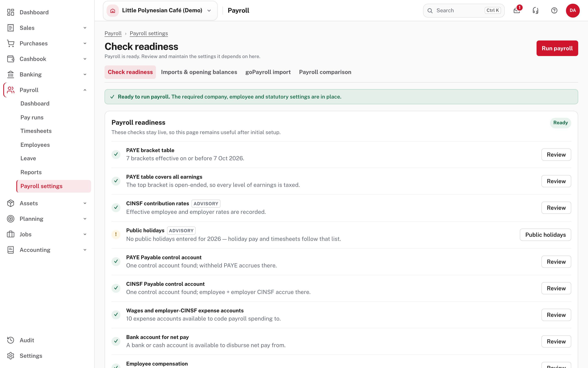The image size is (588, 368).
Task: Expand the Sales menu chevron
Action: click(x=85, y=28)
